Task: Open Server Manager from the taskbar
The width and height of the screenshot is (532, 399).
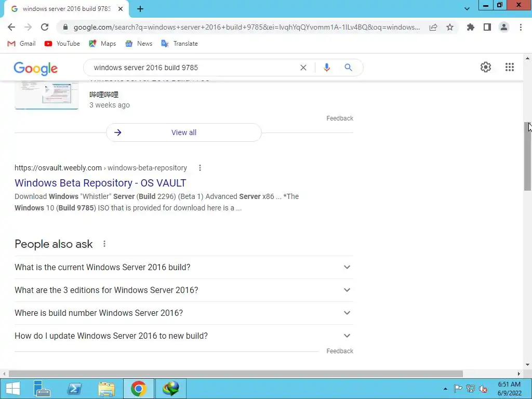Action: point(42,389)
